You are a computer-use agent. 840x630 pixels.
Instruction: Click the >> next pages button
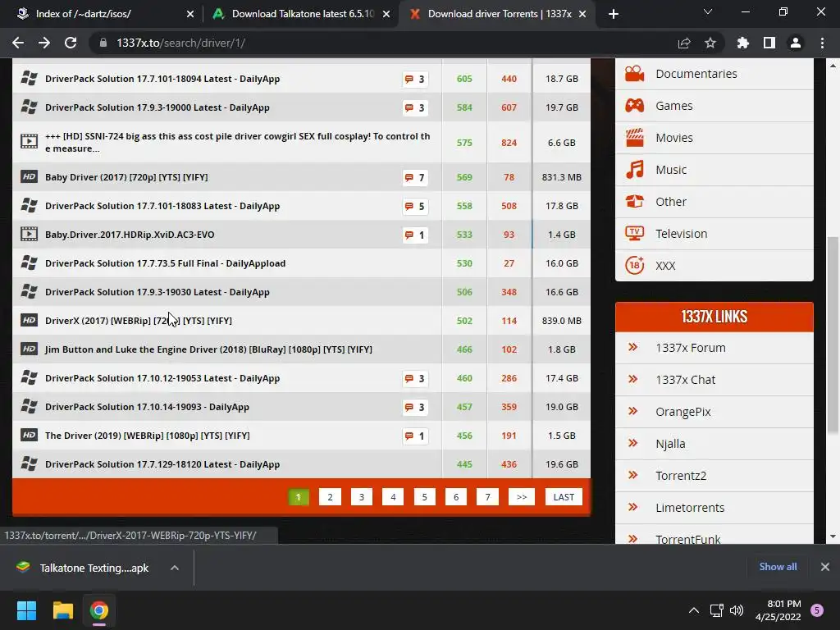(x=522, y=497)
